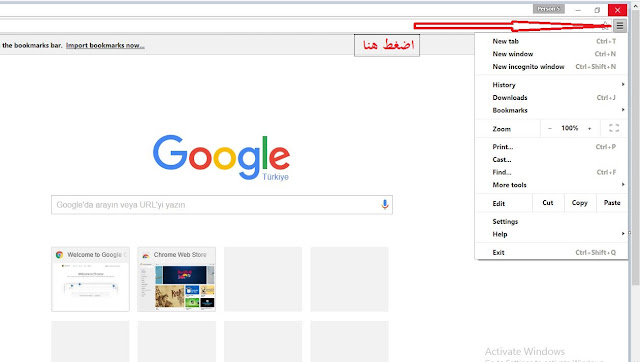Decrease zoom with the minus button
The width and height of the screenshot is (640, 362).
point(550,129)
